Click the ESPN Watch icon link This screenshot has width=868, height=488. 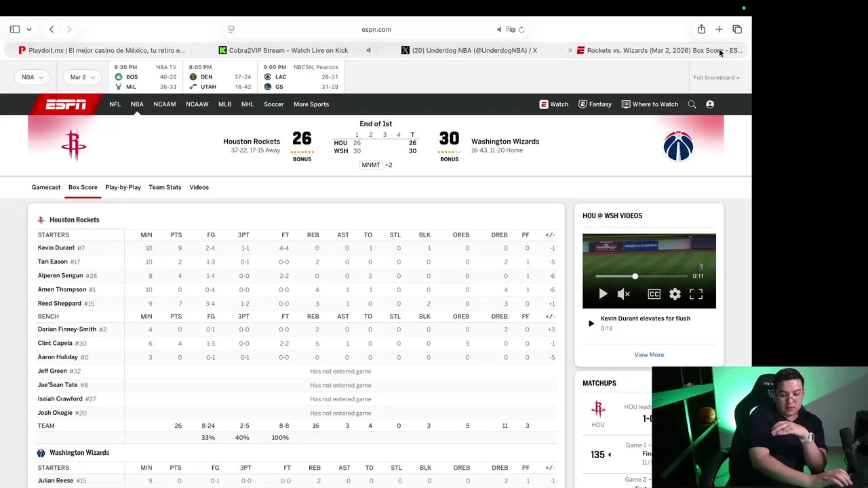[x=554, y=104]
